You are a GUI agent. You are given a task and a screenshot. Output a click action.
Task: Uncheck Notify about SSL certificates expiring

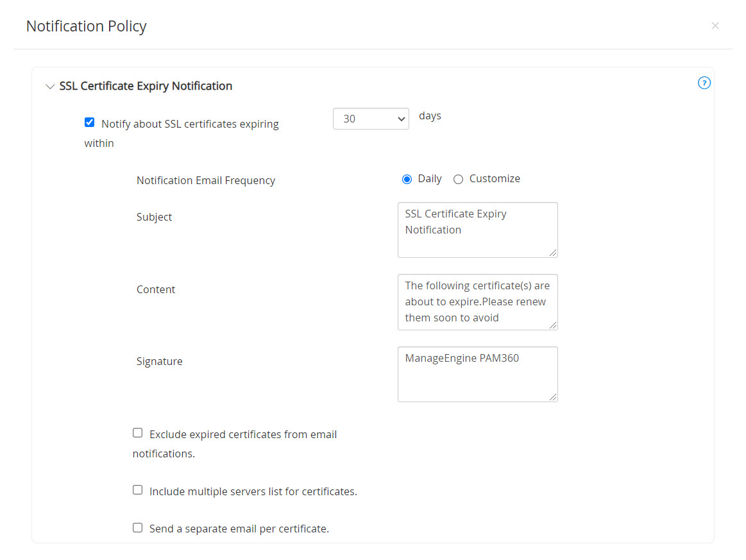[90, 123]
